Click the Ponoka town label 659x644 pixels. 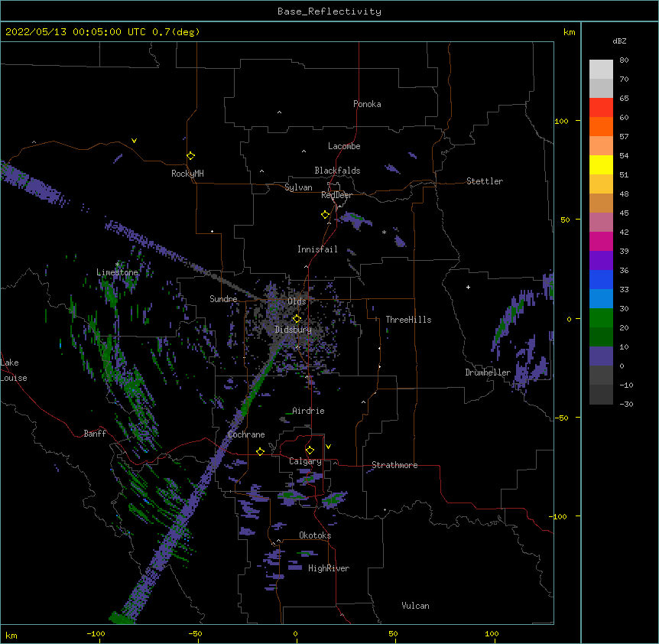(x=367, y=104)
